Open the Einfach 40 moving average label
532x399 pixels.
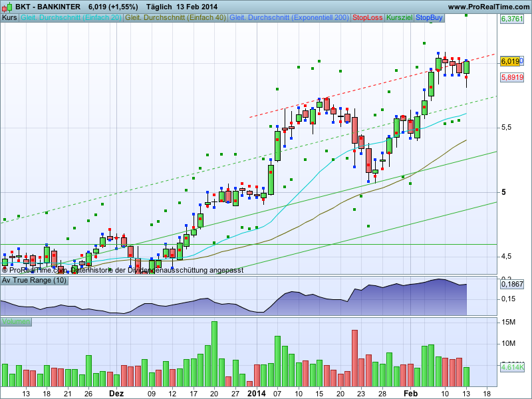point(176,18)
